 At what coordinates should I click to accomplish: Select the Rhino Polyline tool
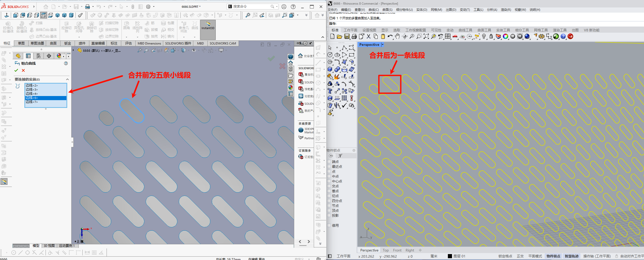[344, 48]
